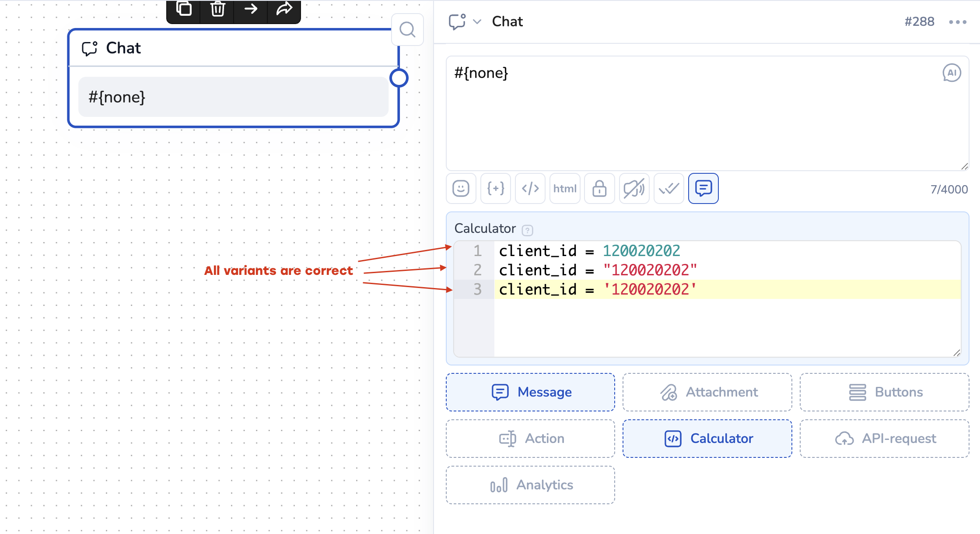Expand the block type chevron dropdown

click(477, 21)
